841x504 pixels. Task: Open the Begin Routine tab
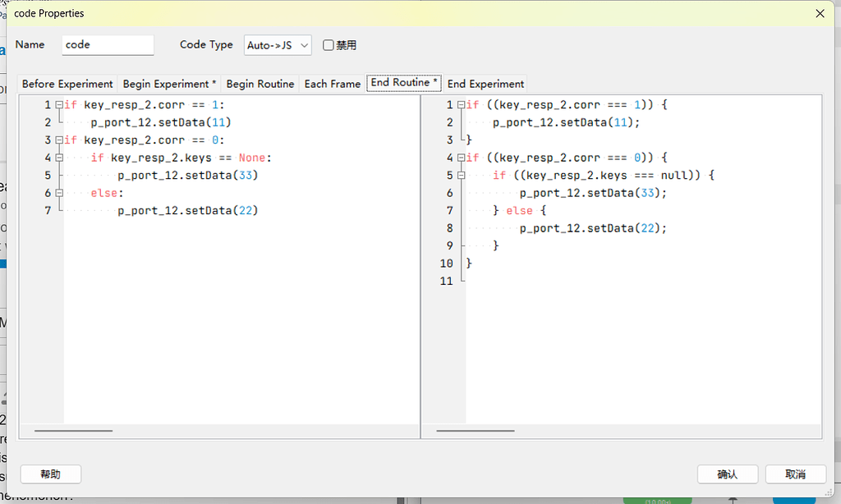[260, 83]
